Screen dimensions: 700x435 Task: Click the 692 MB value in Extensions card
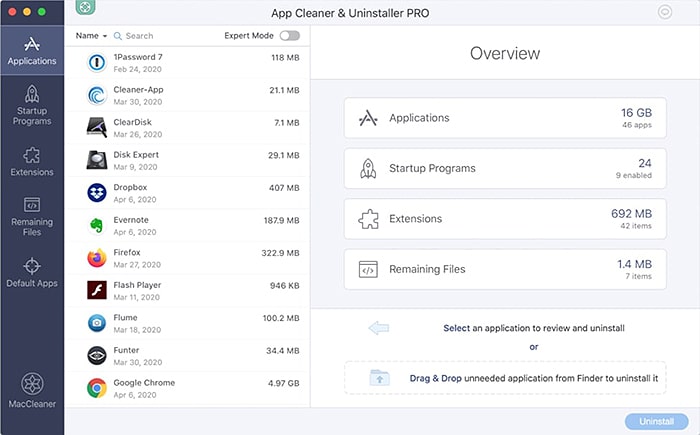point(631,214)
